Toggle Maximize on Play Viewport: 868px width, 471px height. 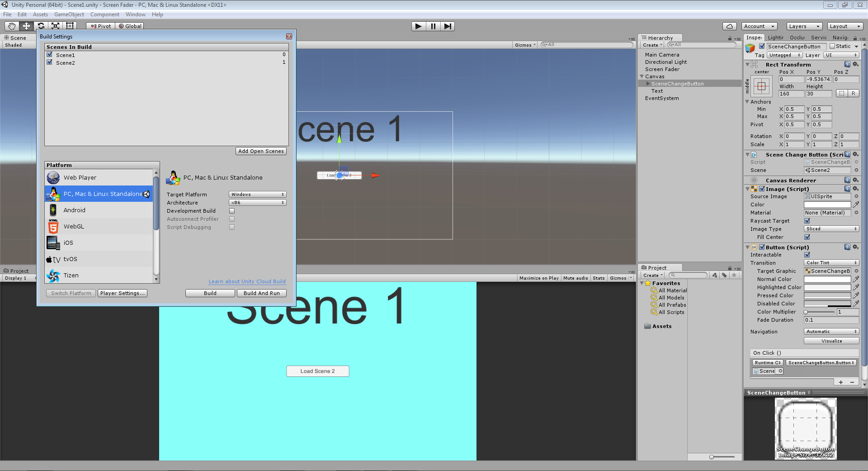click(x=539, y=278)
